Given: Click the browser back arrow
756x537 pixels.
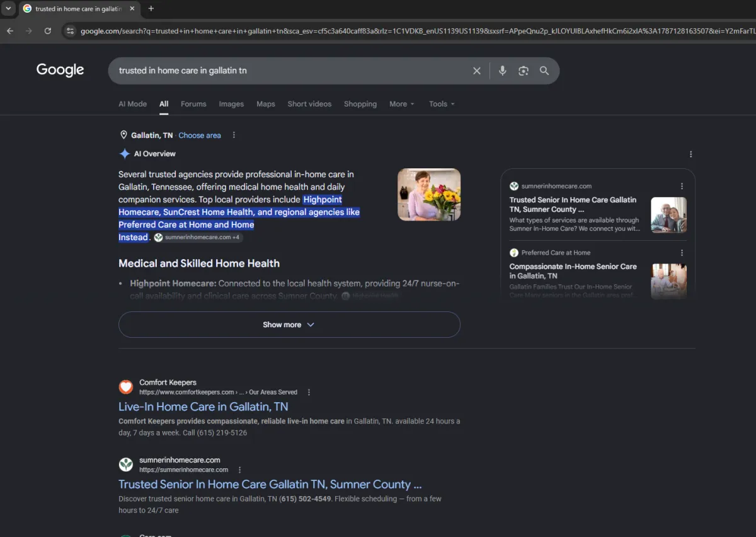Looking at the screenshot, I should tap(10, 31).
